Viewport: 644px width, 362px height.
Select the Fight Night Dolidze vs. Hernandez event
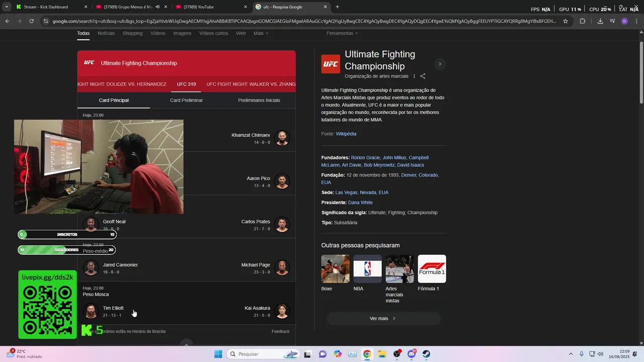(122, 84)
